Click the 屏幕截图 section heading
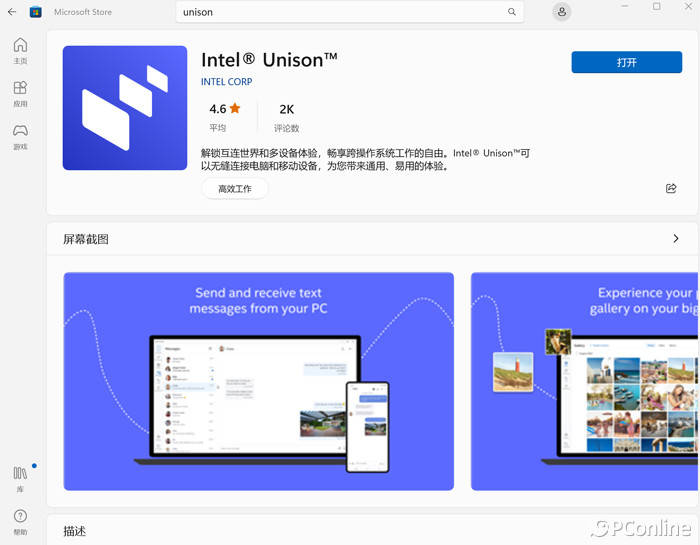Image resolution: width=700 pixels, height=545 pixels. point(86,239)
